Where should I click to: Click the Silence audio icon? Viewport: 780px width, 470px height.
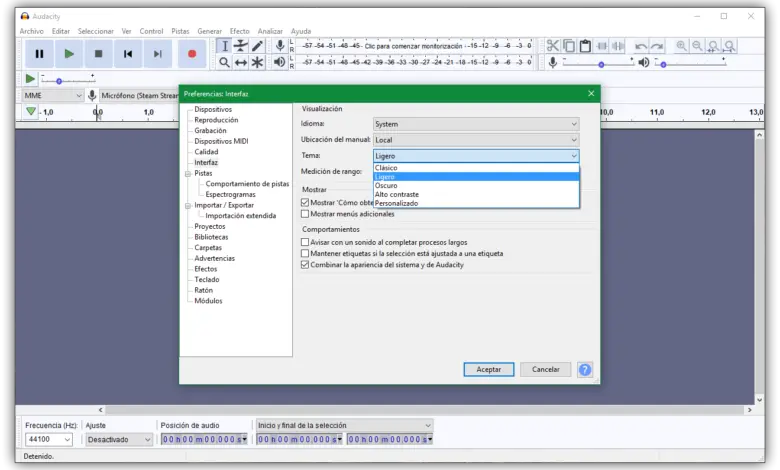click(618, 46)
